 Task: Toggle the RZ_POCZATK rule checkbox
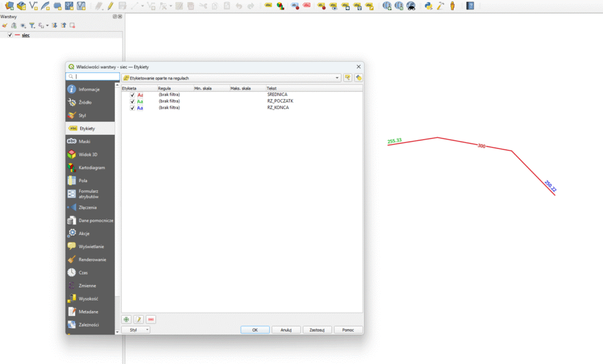coord(132,101)
